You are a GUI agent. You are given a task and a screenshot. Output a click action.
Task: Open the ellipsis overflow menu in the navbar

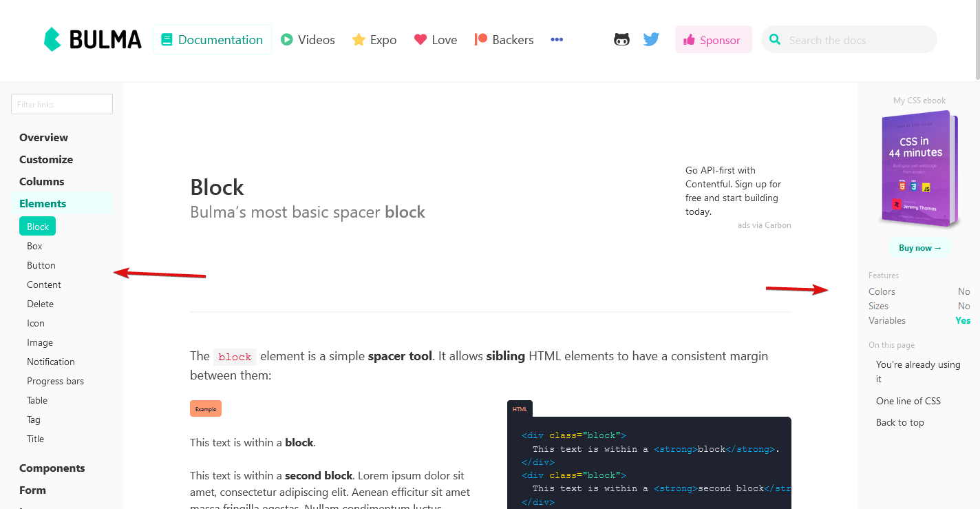coord(556,39)
